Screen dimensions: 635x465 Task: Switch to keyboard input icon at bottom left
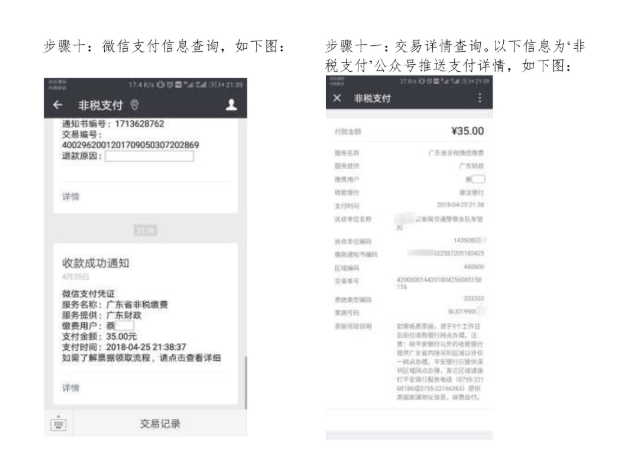point(58,424)
